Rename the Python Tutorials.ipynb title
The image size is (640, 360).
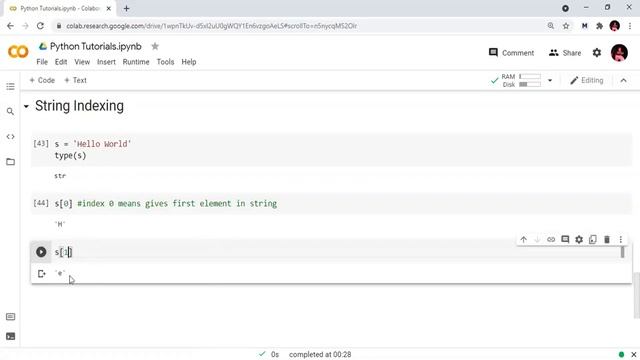point(96,46)
